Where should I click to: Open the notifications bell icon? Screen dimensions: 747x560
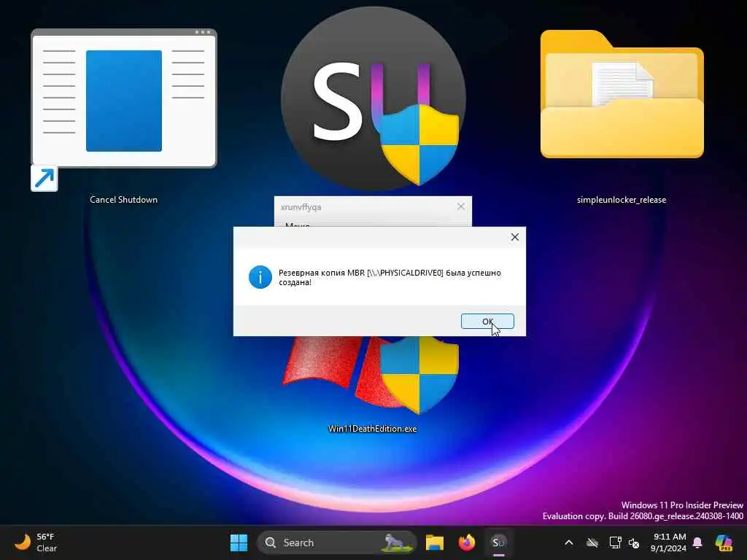tap(697, 542)
